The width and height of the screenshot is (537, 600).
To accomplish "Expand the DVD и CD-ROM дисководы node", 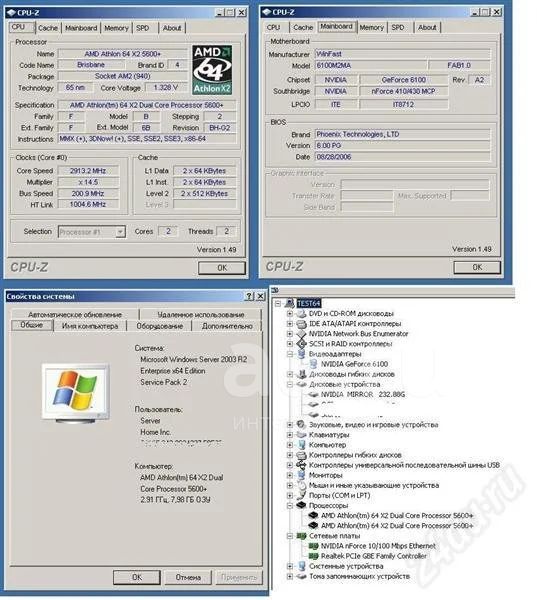I will click(x=290, y=313).
